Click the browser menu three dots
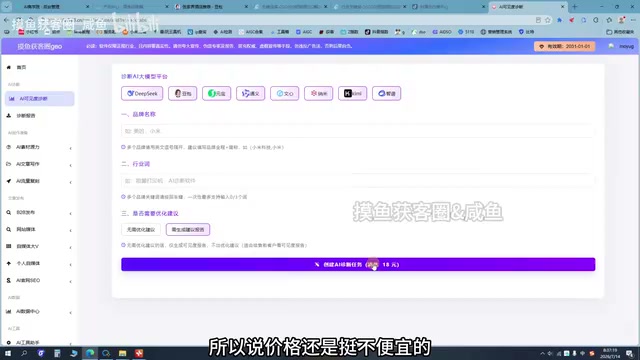640x360 pixels. coord(633,20)
